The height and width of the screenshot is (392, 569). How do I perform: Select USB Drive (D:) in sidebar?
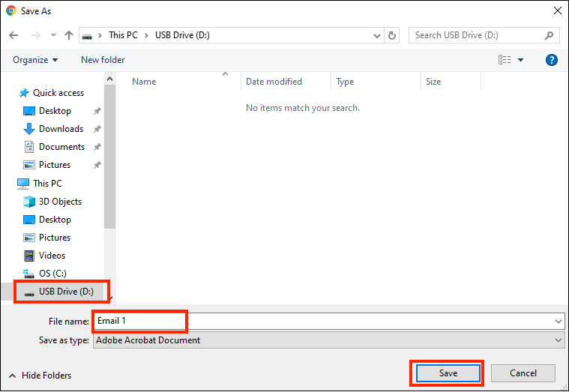[x=66, y=292]
